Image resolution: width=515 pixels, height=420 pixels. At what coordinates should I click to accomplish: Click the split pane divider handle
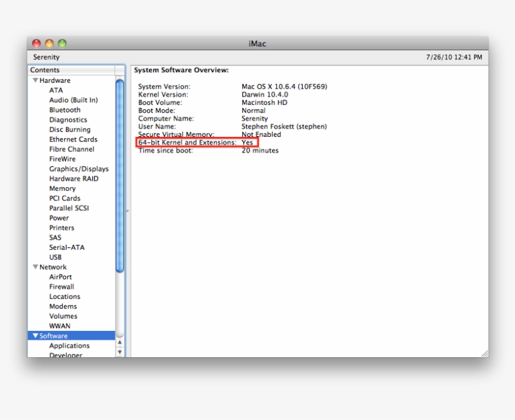coord(127,211)
